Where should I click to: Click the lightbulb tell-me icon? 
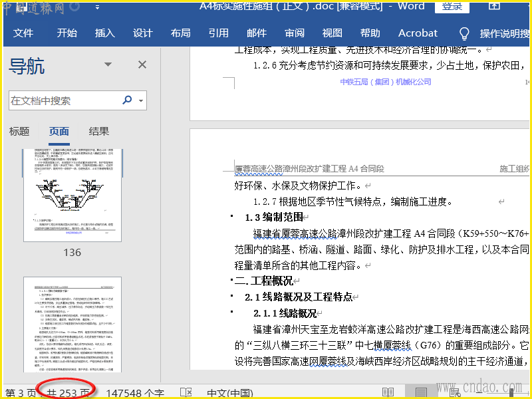pyautogui.click(x=464, y=33)
